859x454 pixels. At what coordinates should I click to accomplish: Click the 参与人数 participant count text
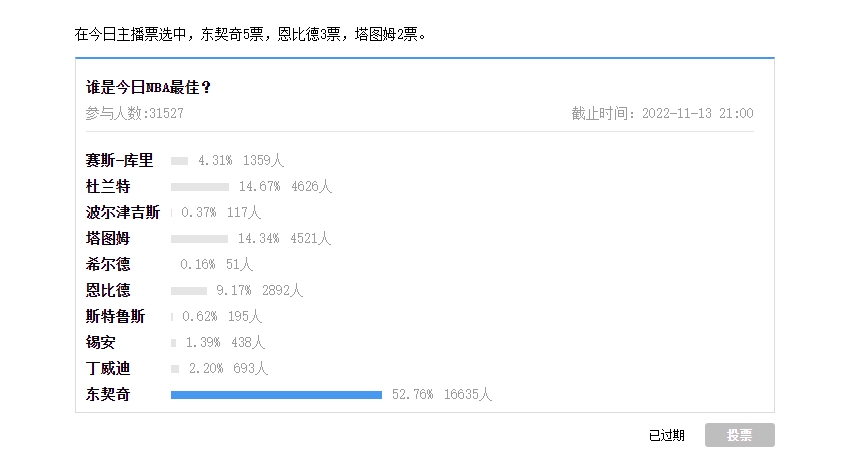tap(135, 113)
